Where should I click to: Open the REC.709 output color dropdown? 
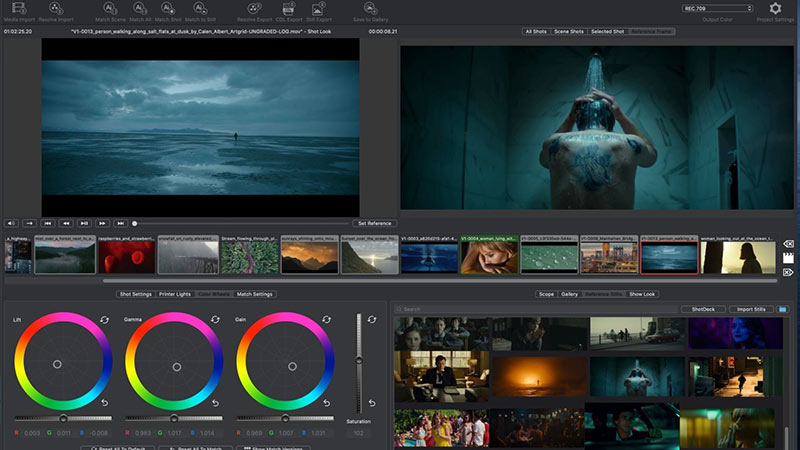tap(717, 8)
